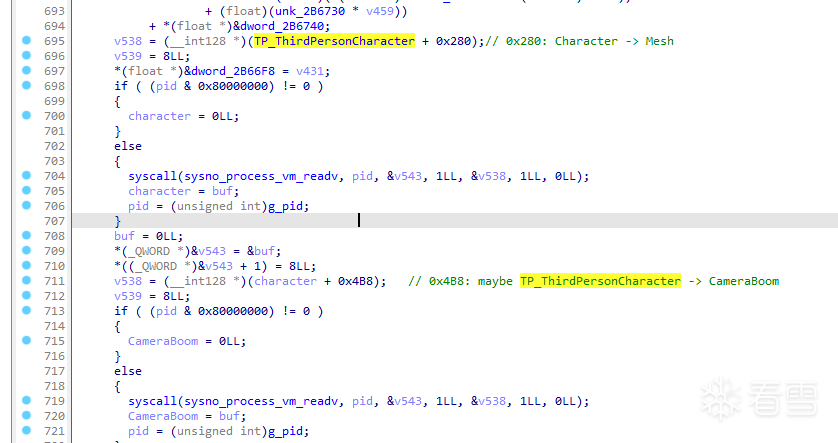Click g_pid on line 706
Viewport: 838px width, 443px height.
tap(285, 206)
